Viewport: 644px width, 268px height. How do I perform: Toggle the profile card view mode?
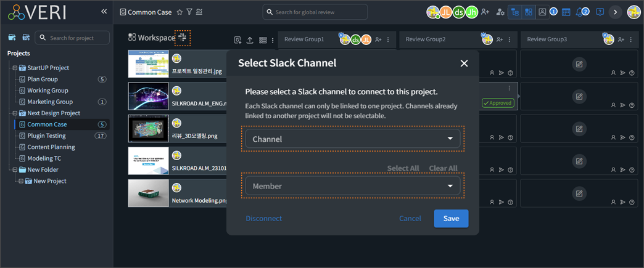(542, 12)
